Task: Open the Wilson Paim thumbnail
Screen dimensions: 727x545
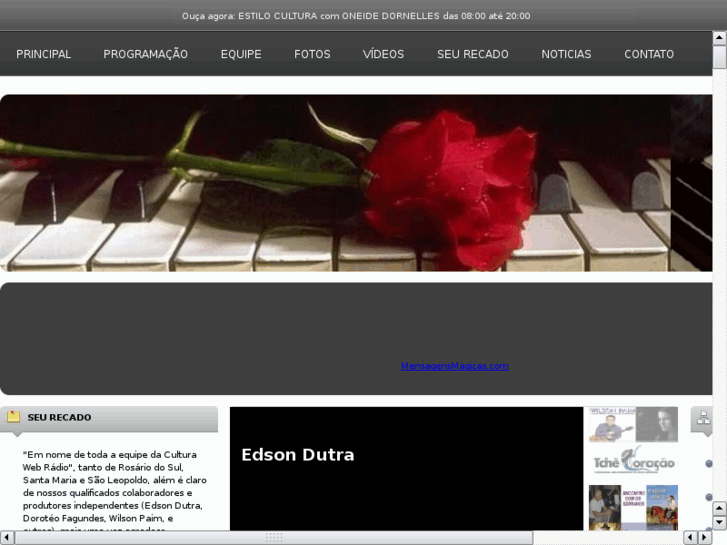Action: pos(633,424)
